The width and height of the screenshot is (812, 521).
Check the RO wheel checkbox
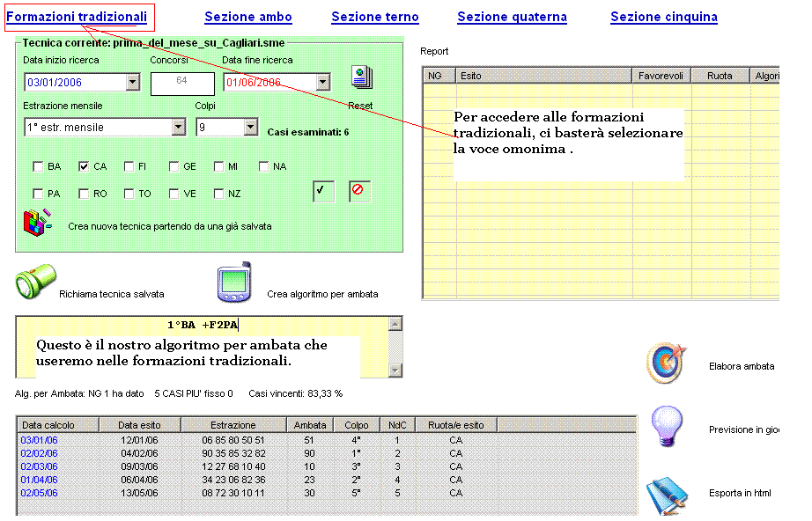tap(84, 194)
